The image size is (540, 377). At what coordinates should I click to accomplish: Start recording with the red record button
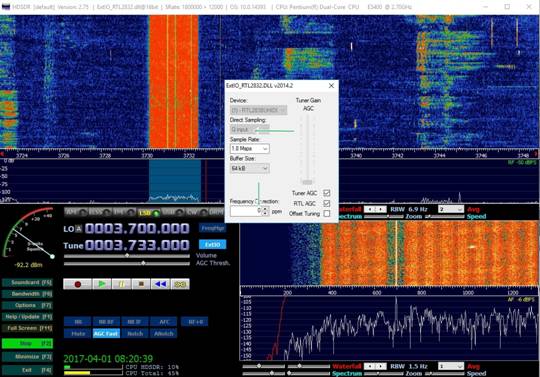(77, 284)
